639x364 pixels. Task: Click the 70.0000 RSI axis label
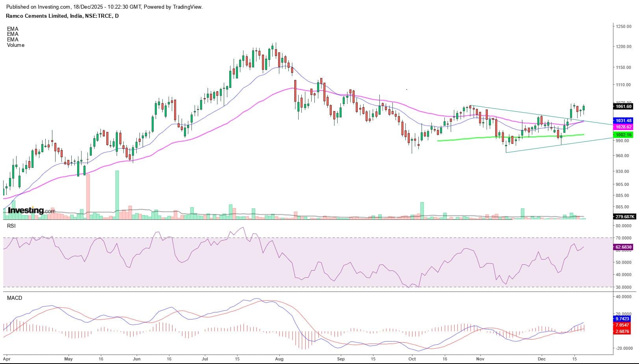(x=624, y=238)
